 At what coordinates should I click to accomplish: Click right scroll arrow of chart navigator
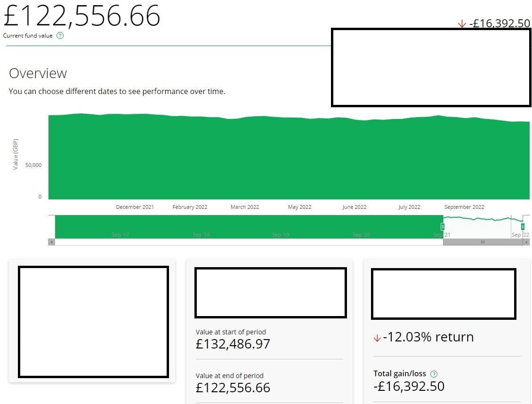(526, 242)
